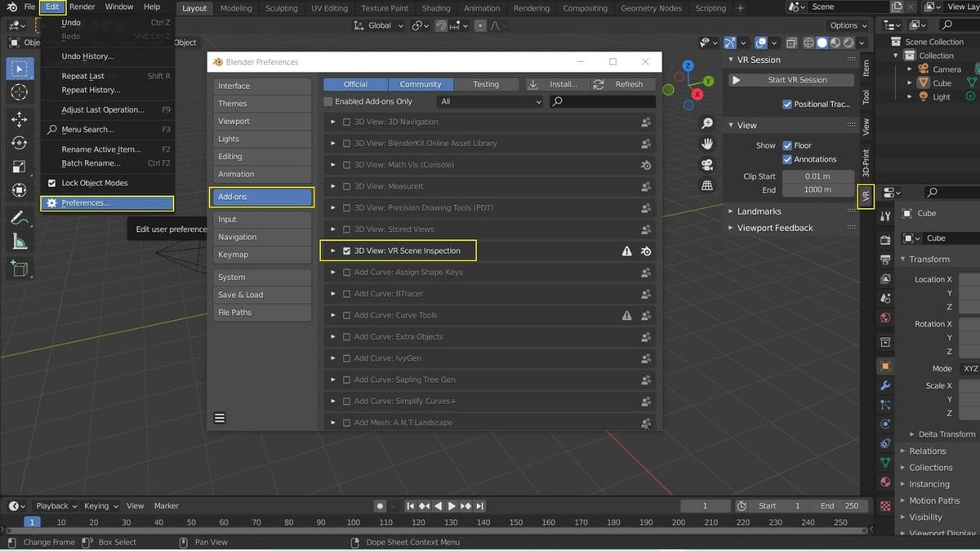Uncheck the Show Floor checkbox
The image size is (980, 551).
coord(787,145)
